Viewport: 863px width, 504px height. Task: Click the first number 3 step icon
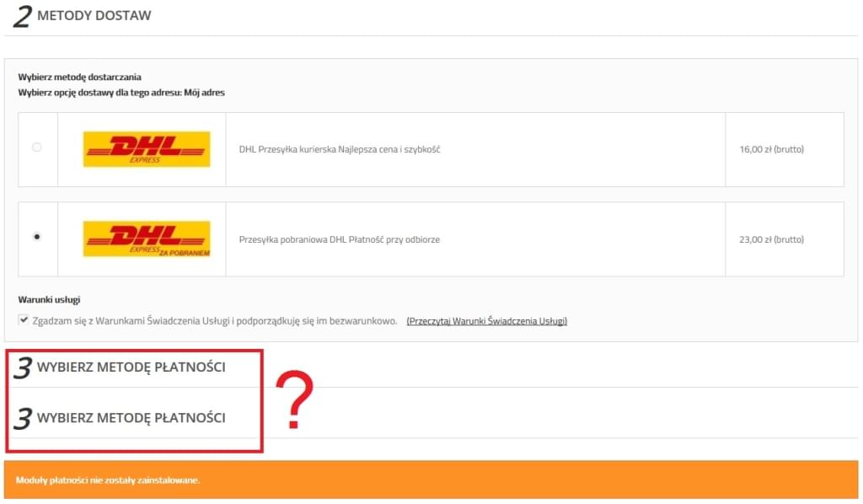click(24, 367)
